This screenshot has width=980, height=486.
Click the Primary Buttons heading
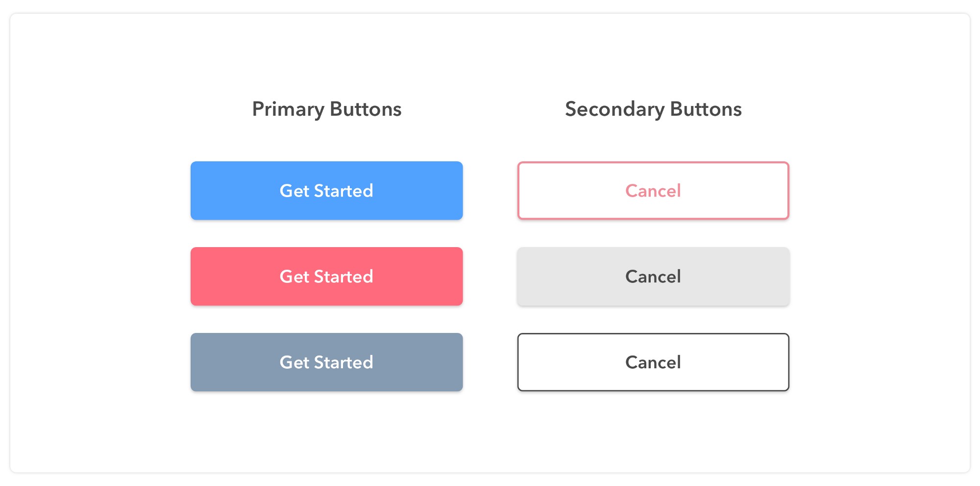point(326,109)
